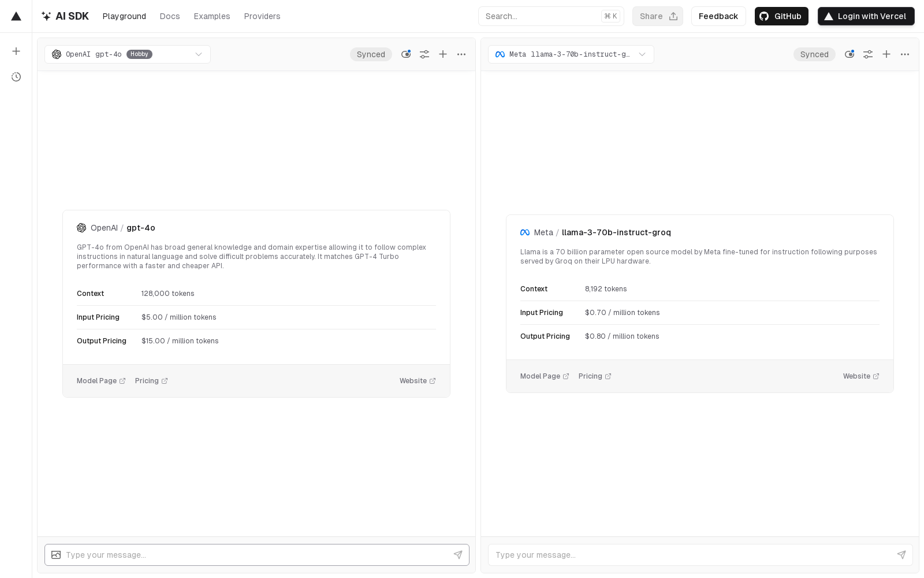Screen dimensions: 924x578
Task: Click the image attachment icon in gpt-4o chat
Action: (56, 555)
